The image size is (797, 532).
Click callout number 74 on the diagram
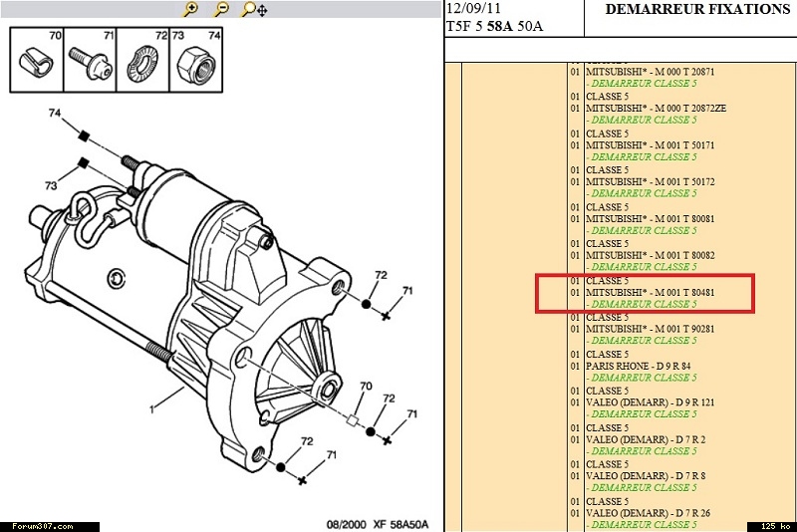[56, 114]
